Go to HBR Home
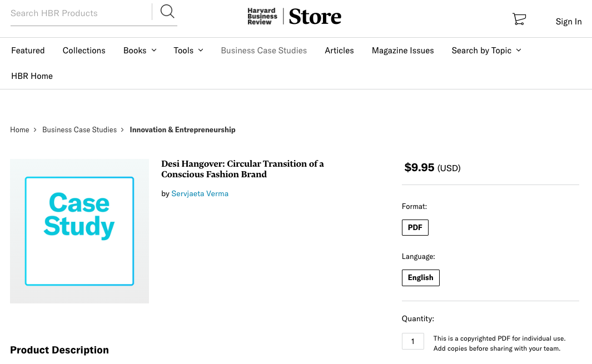The height and width of the screenshot is (364, 592). coord(32,76)
